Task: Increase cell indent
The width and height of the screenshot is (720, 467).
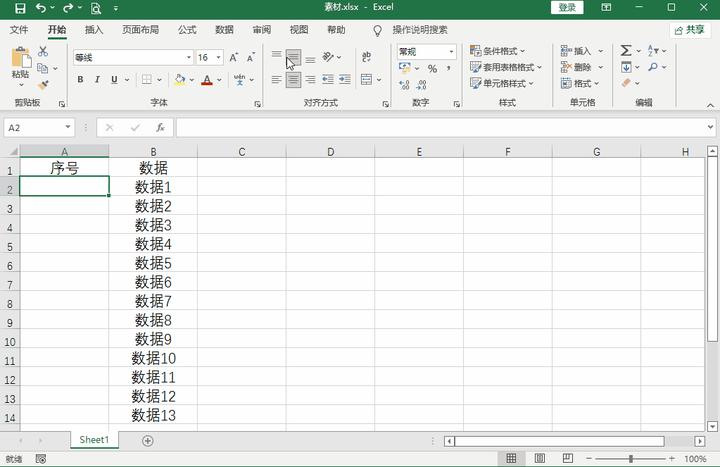Action: 345,80
